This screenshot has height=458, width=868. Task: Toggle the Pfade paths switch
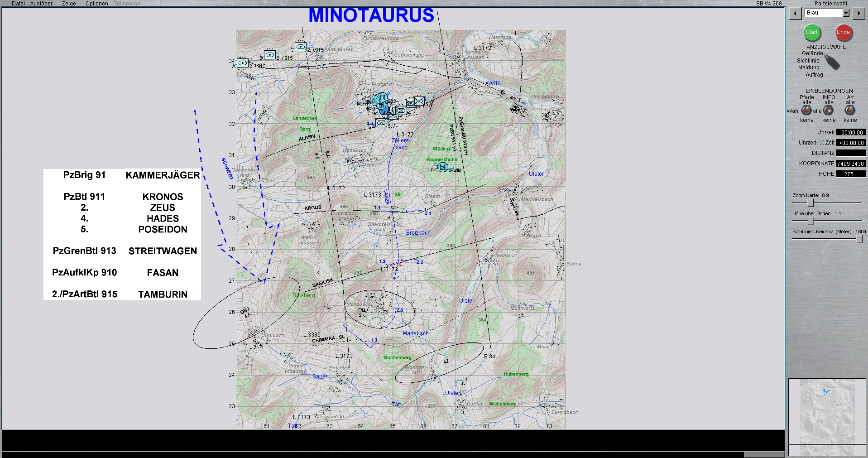click(x=806, y=110)
